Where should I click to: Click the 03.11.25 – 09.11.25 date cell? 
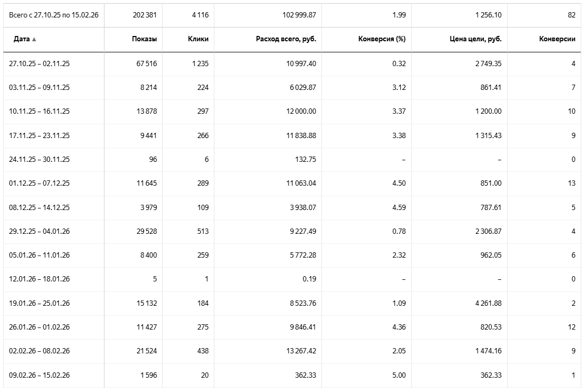click(x=40, y=87)
